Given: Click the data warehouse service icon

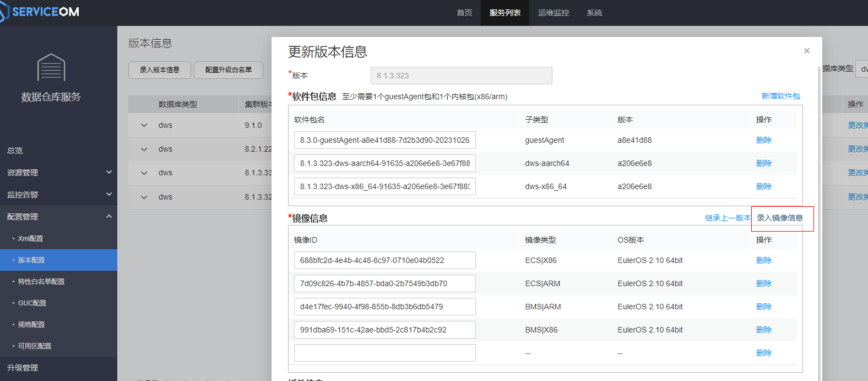Looking at the screenshot, I should 51,67.
